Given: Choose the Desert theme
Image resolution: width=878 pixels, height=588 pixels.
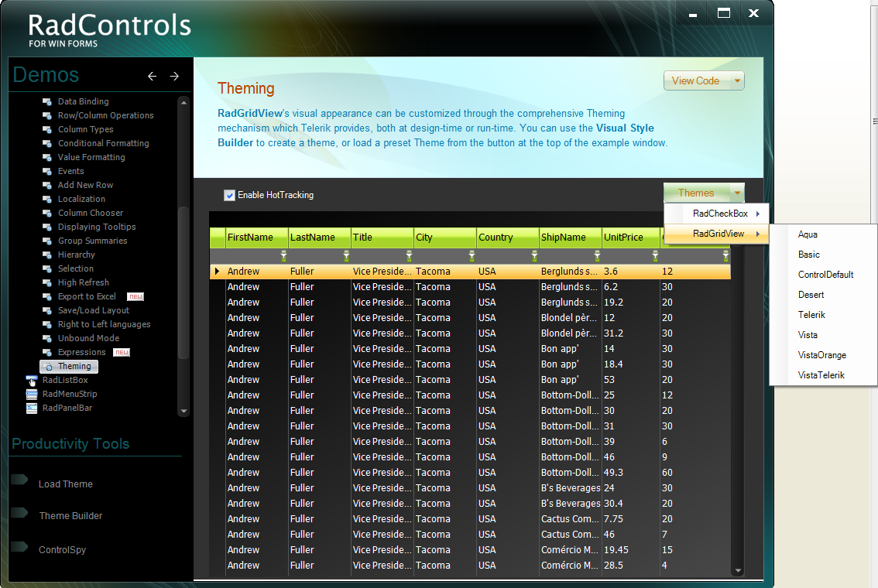Looking at the screenshot, I should point(811,295).
